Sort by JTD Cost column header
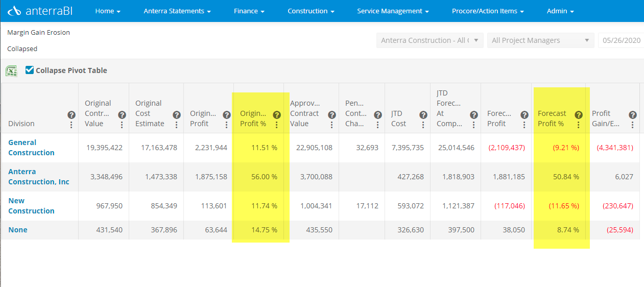The width and height of the screenshot is (644, 287). tap(399, 118)
